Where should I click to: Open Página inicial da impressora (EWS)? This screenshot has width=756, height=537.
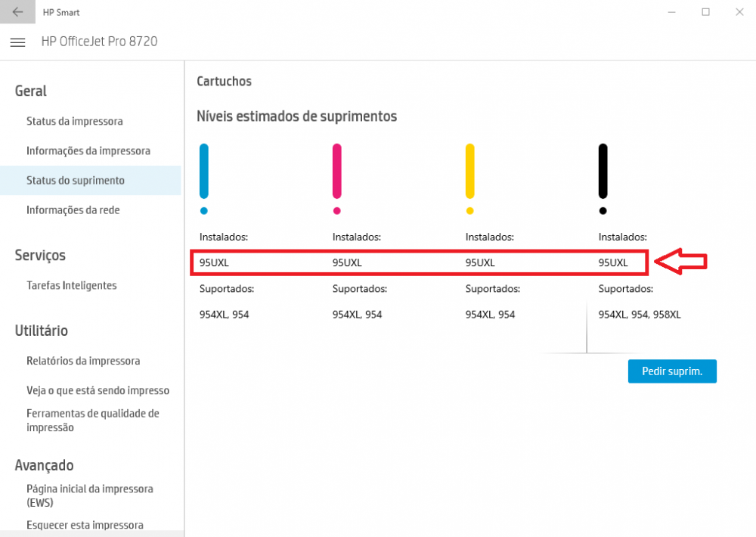(x=90, y=495)
